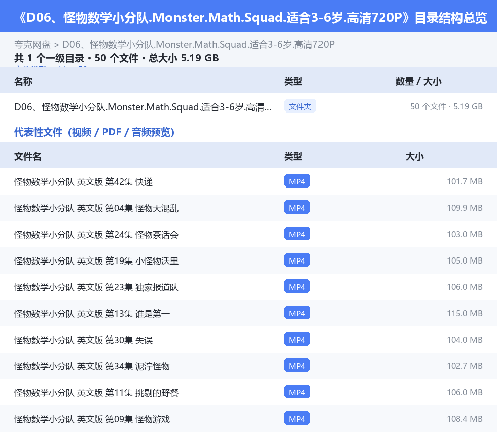
Task: Select the '50 个文件 · 5.19 GB' cell
Action: 446,106
